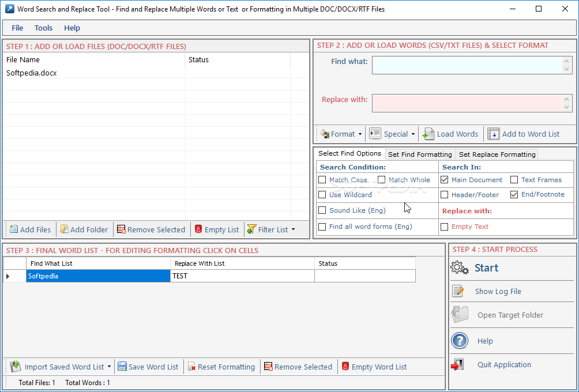Click the Filter List funnel icon
The width and height of the screenshot is (579, 392).
(x=251, y=229)
